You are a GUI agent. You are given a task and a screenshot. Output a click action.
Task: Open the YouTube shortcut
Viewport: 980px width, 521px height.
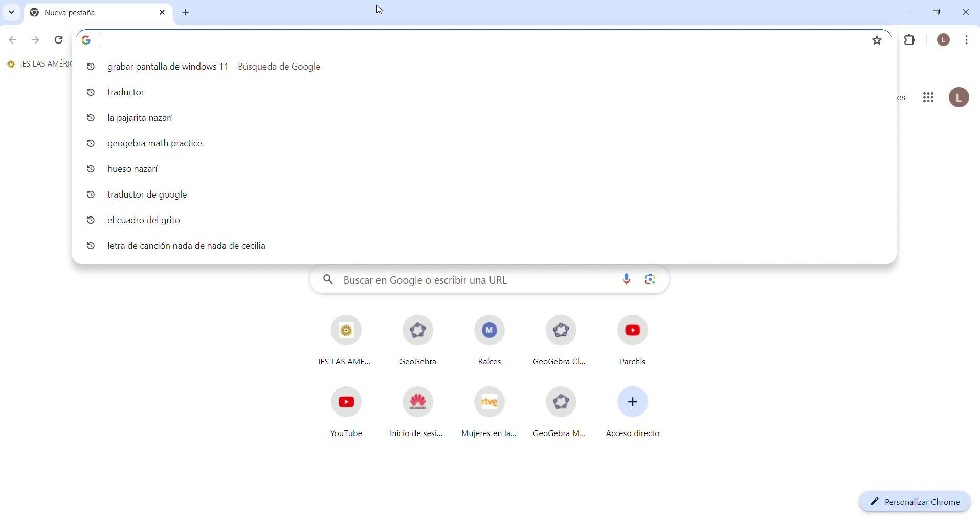click(346, 412)
